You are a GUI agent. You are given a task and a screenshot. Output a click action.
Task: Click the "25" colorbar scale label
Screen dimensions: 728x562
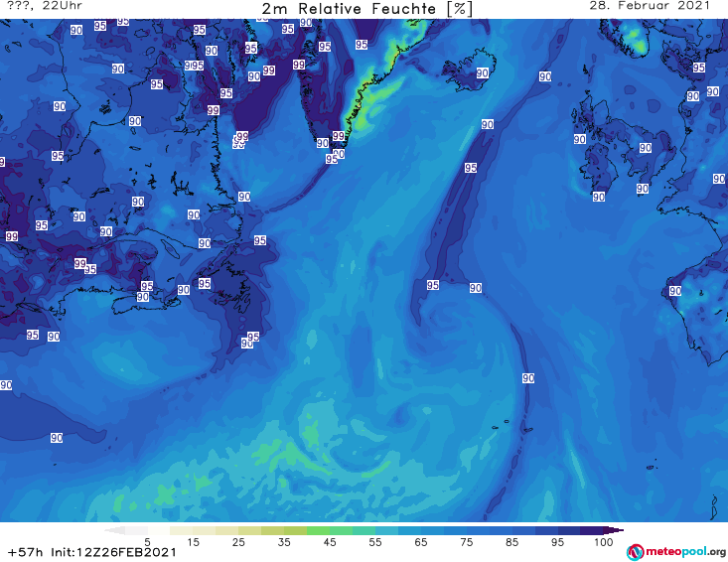(238, 542)
